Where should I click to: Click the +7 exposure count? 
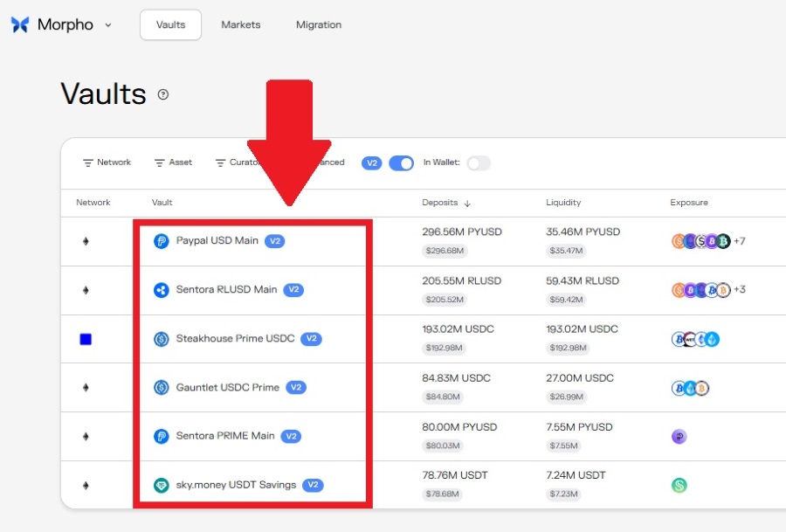tap(740, 241)
